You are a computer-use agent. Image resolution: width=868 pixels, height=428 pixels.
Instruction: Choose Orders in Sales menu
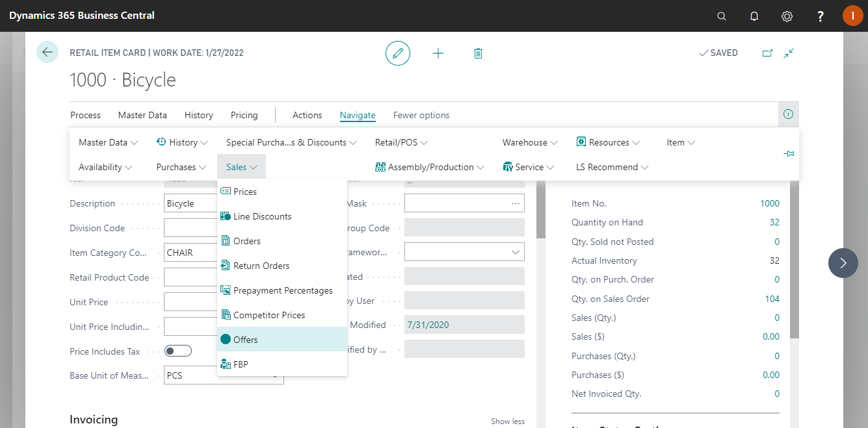point(282,241)
